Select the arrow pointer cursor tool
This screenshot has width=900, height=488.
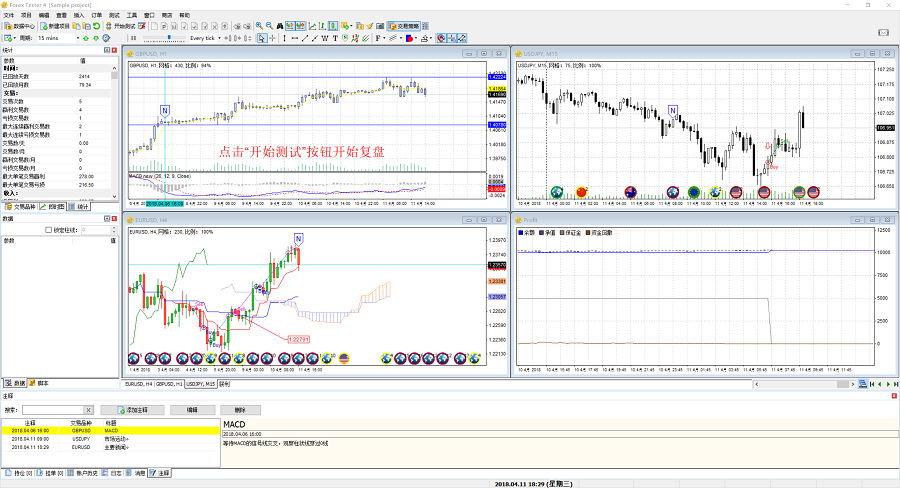pos(262,38)
